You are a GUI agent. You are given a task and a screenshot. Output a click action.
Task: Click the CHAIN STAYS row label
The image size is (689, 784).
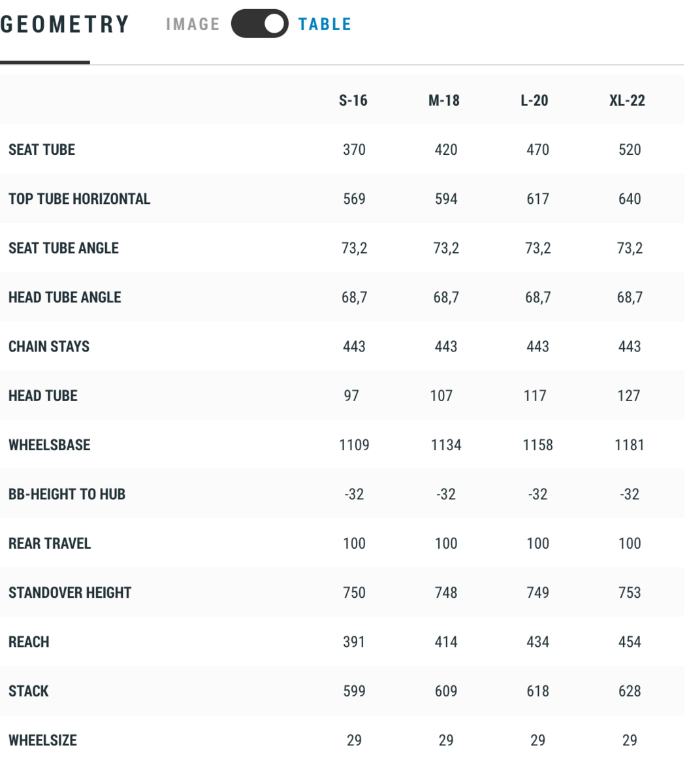coord(49,346)
